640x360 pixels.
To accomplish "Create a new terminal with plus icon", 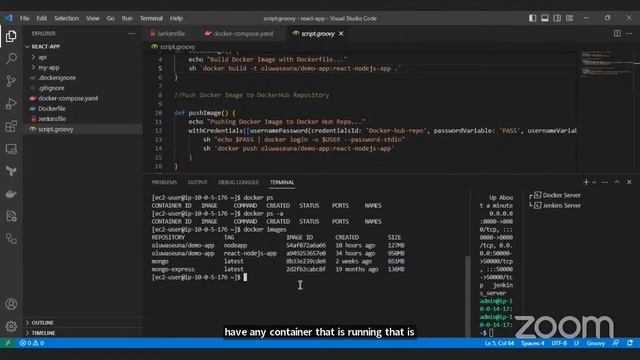I will [x=586, y=182].
